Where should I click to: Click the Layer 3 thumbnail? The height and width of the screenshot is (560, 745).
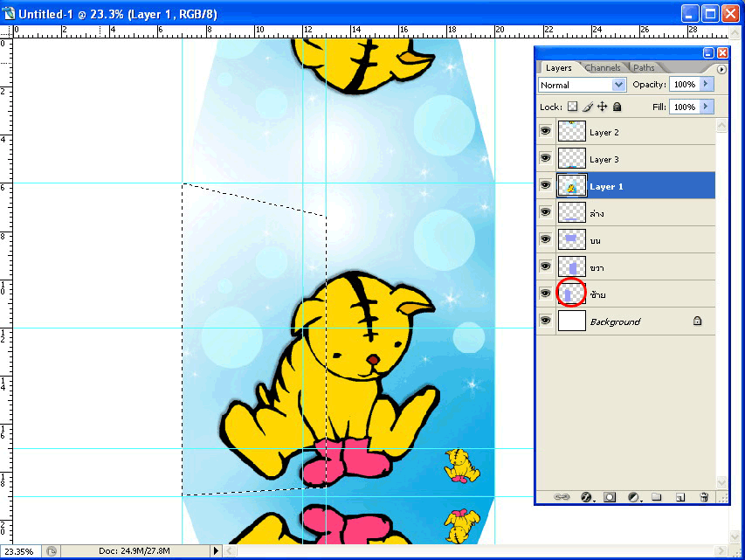[x=571, y=158]
